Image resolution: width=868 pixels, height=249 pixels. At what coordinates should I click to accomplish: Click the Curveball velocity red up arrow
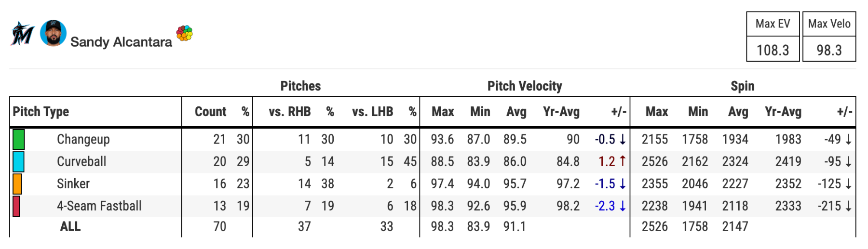tap(623, 161)
